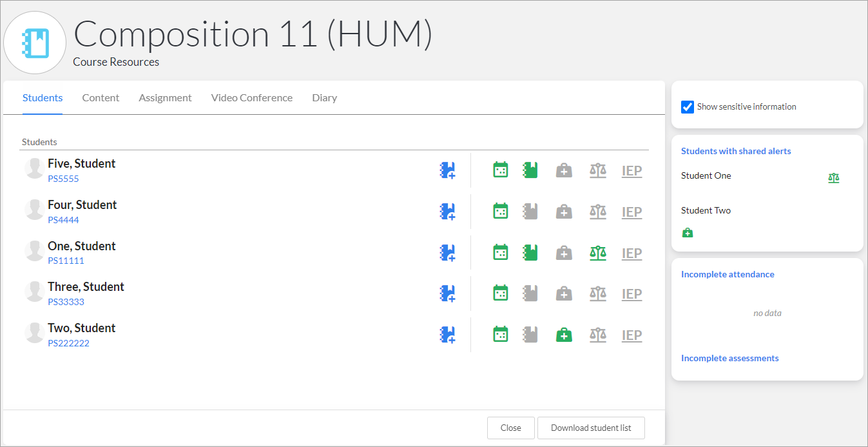Click the name Three, Student

pyautogui.click(x=86, y=287)
